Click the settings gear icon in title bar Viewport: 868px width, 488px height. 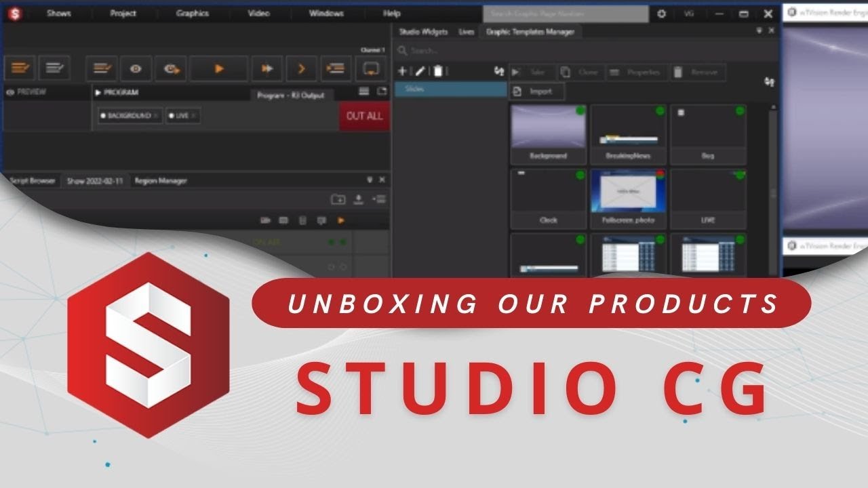(x=662, y=14)
